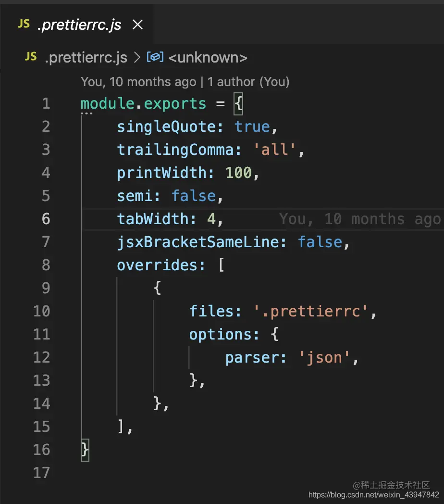This screenshot has width=444, height=504.
Task: Click 'false' value on semi line
Action: click(194, 196)
